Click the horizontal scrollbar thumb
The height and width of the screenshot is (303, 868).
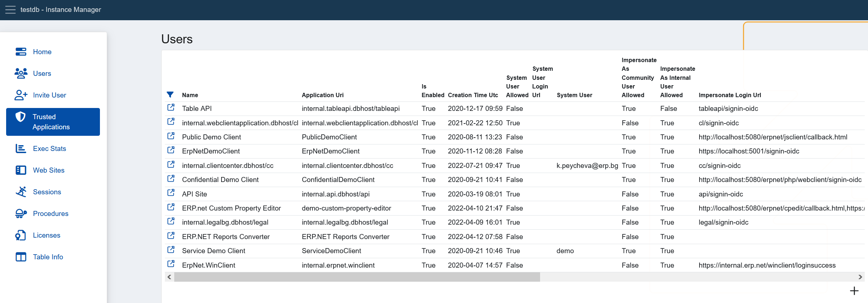coord(357,277)
